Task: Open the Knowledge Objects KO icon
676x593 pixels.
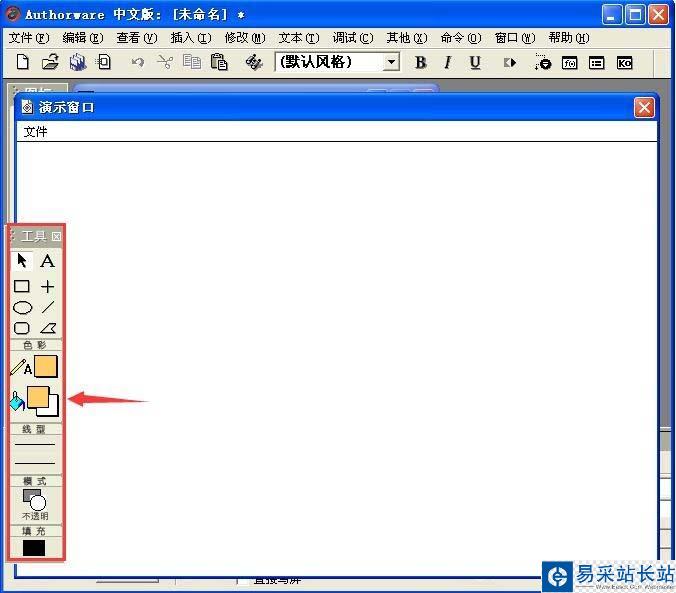Action: 624,63
